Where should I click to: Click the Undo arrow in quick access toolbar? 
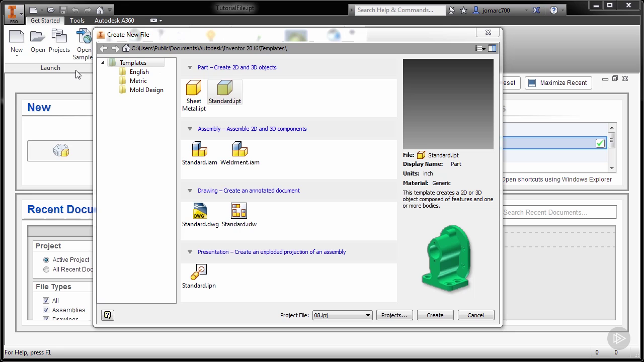[75, 10]
